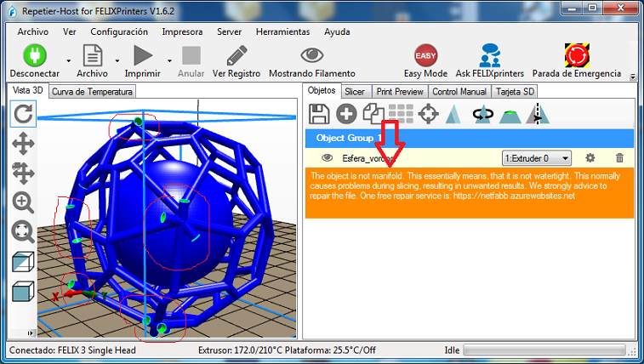Viewport: 644px width, 364px height.
Task: Click the cut object green-top icon
Action: [510, 117]
